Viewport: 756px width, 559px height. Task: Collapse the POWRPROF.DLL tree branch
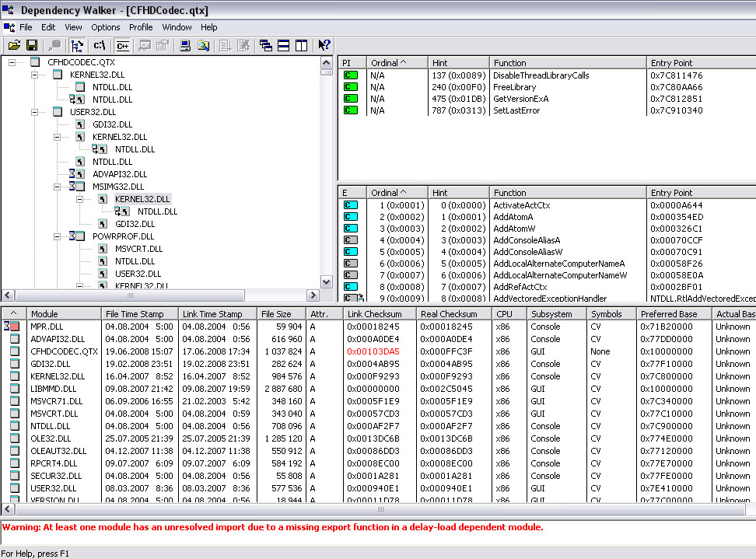58,236
